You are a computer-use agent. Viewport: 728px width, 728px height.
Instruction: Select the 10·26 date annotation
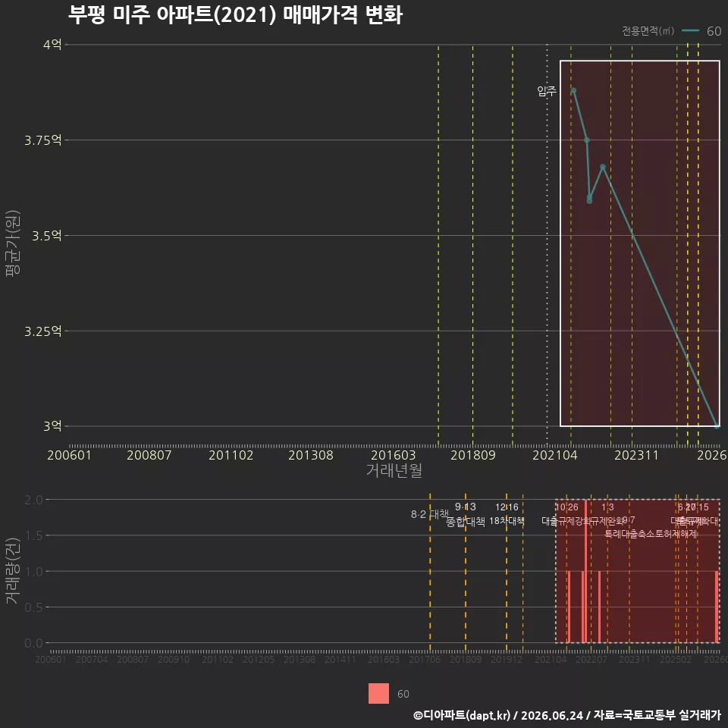coord(567,507)
